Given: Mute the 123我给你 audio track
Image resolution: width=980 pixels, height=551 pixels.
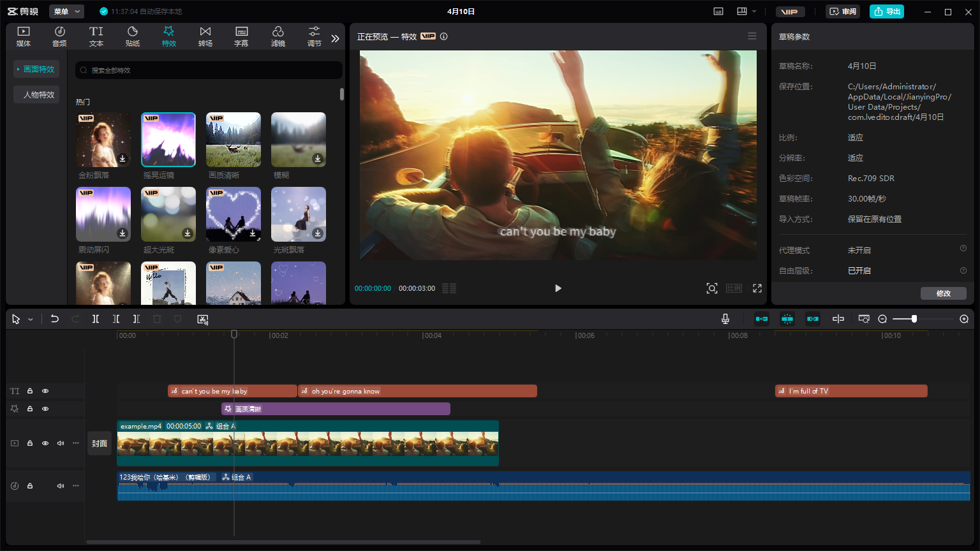Looking at the screenshot, I should point(60,485).
